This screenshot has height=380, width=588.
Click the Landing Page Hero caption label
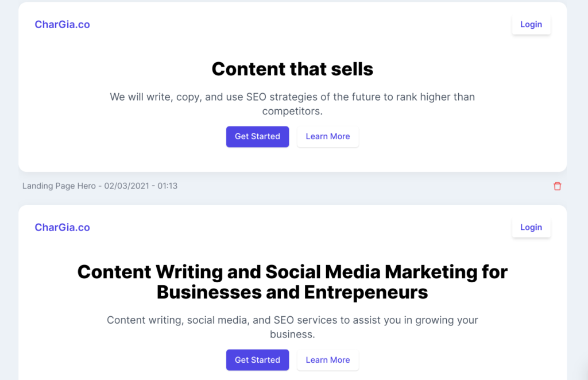click(x=59, y=186)
